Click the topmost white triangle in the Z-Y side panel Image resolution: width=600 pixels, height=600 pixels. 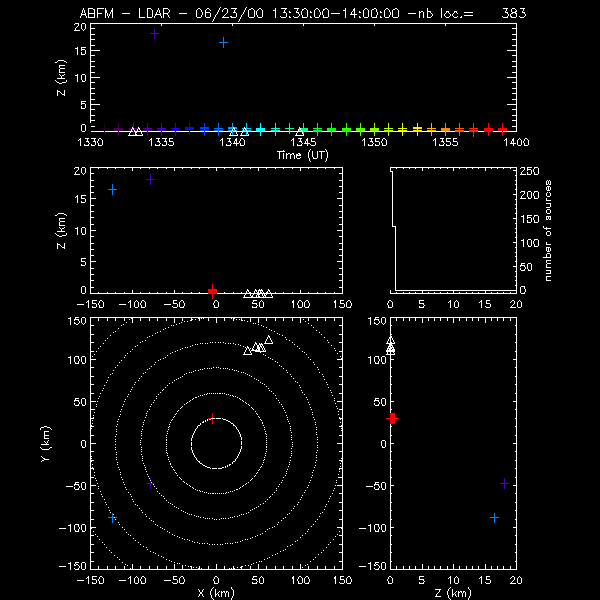(x=390, y=340)
